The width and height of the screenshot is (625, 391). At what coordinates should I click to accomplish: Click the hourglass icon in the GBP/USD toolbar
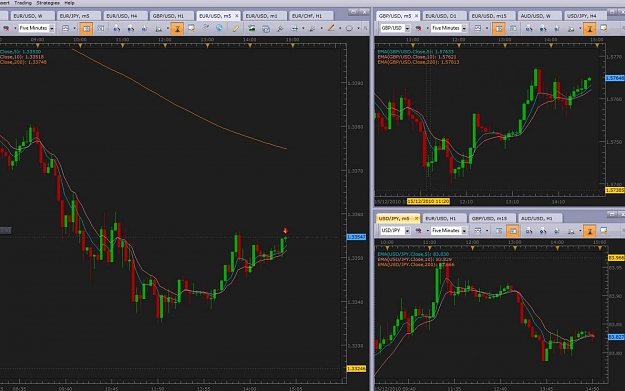point(589,28)
